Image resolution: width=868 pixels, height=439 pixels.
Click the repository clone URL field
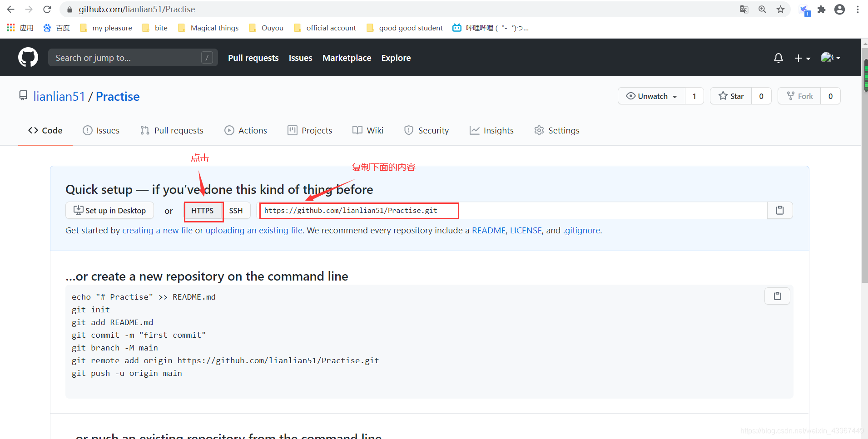pyautogui.click(x=513, y=211)
